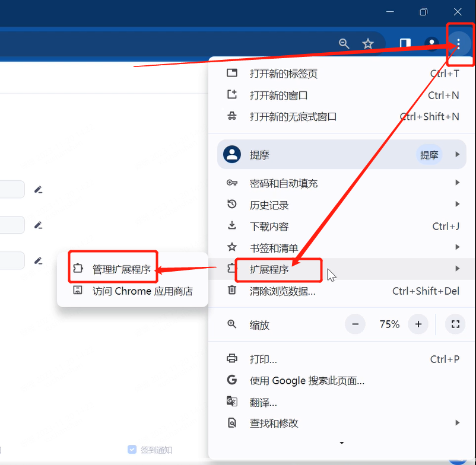
Task: Open new tab menu entry
Action: pos(342,74)
